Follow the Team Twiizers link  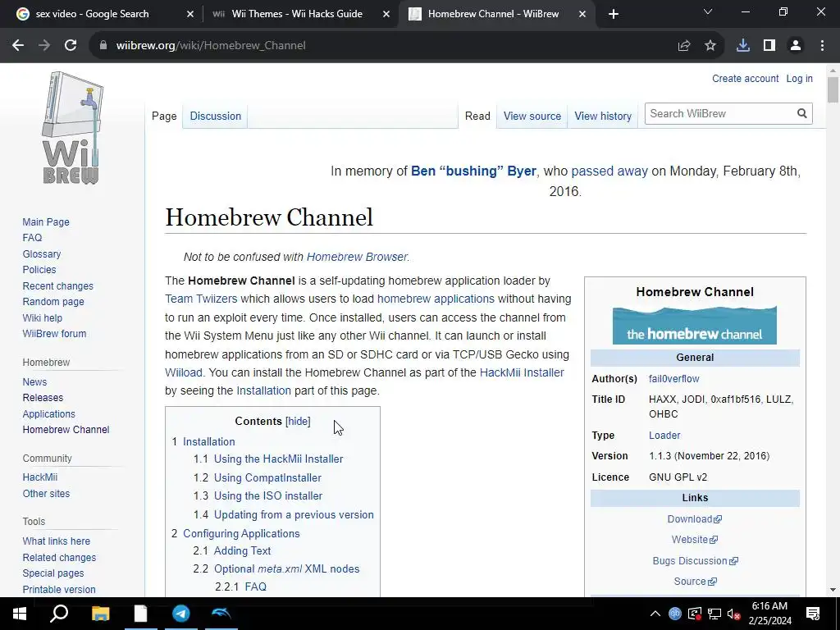click(201, 299)
